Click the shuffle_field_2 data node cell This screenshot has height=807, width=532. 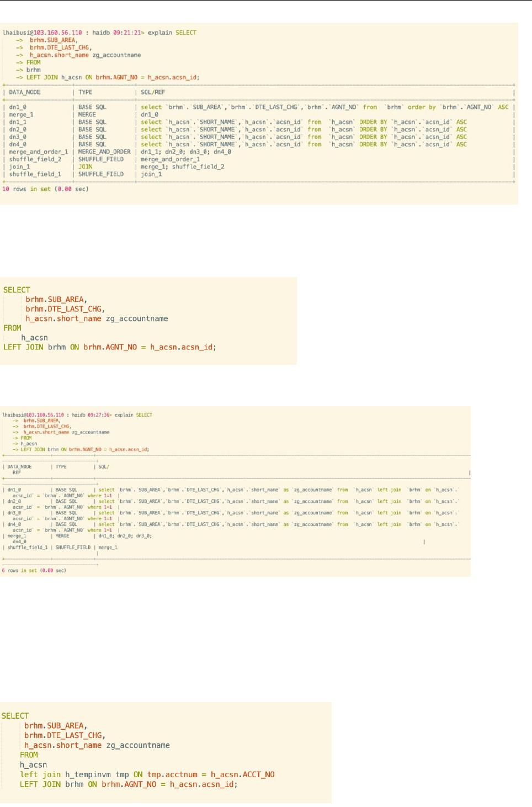[35, 159]
